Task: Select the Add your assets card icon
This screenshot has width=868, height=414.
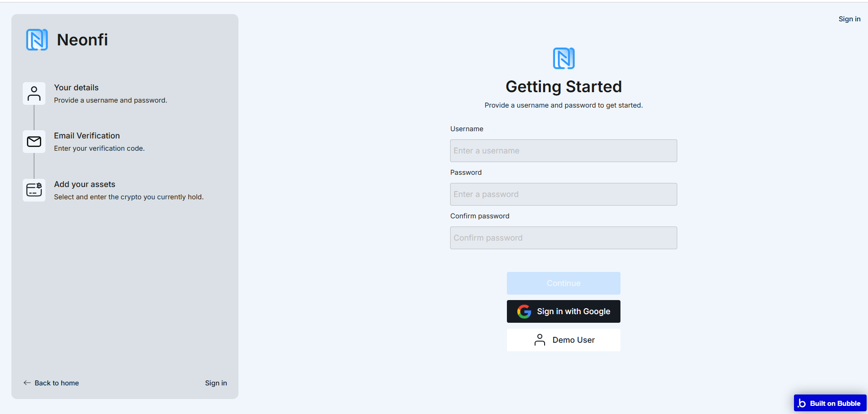Action: [x=34, y=190]
